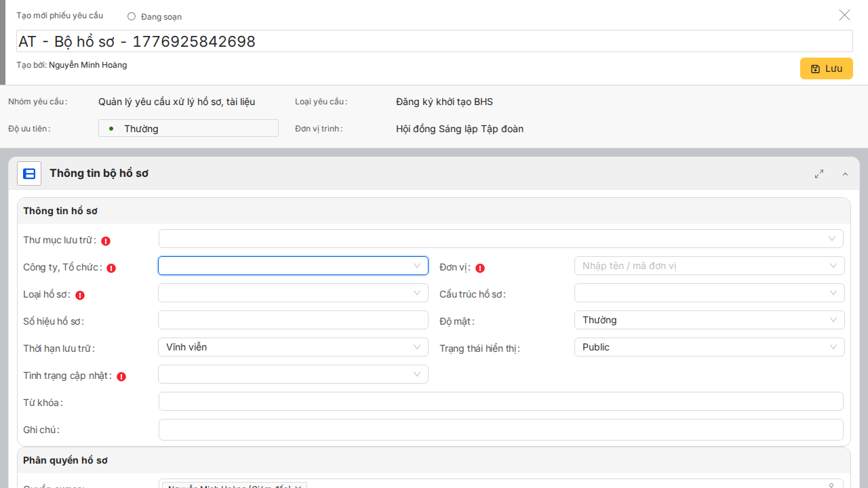Image resolution: width=868 pixels, height=488 pixels.
Task: Click the red warning icon by Tình trạng cập nhật
Action: pos(121,376)
